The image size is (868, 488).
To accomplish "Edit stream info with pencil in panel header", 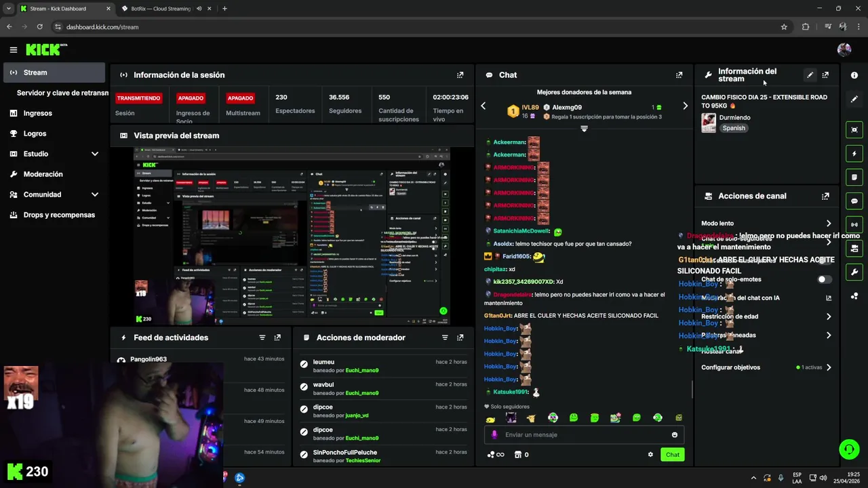I will [x=810, y=75].
